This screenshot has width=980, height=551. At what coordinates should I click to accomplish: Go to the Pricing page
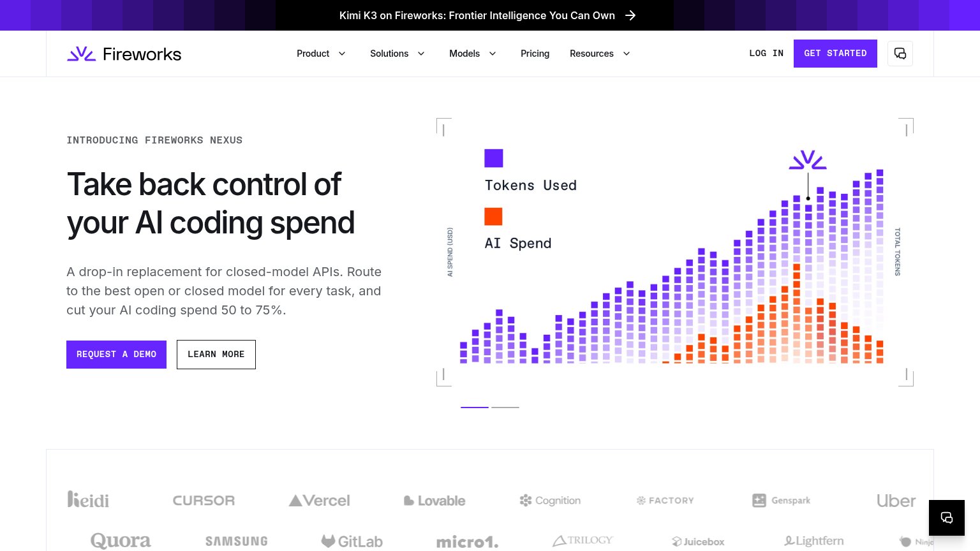[x=535, y=54]
